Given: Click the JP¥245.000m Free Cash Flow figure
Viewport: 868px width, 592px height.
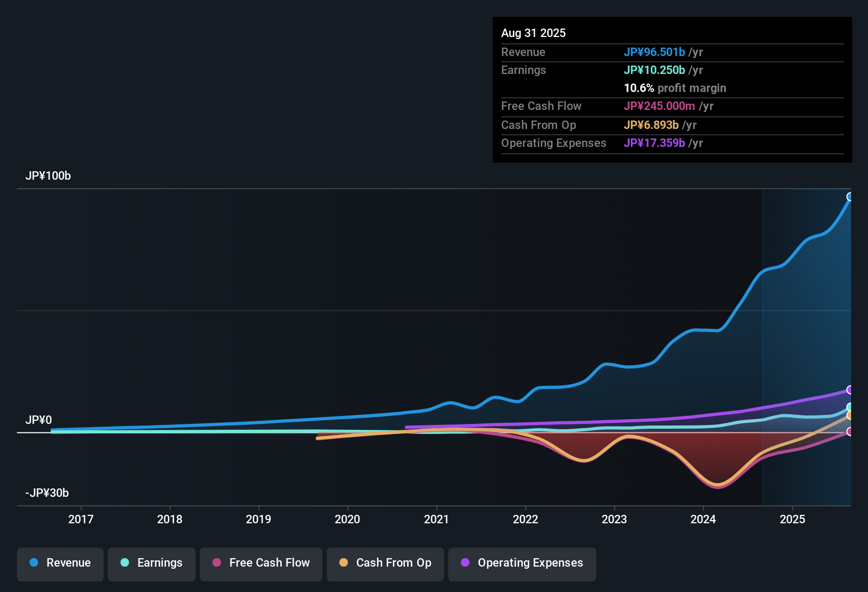Looking at the screenshot, I should click(659, 106).
